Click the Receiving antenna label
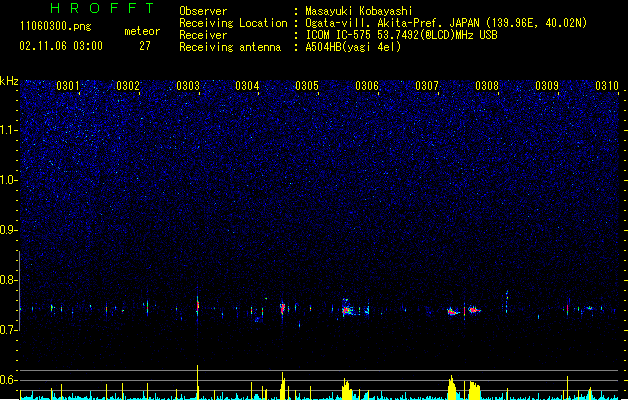 (x=230, y=47)
